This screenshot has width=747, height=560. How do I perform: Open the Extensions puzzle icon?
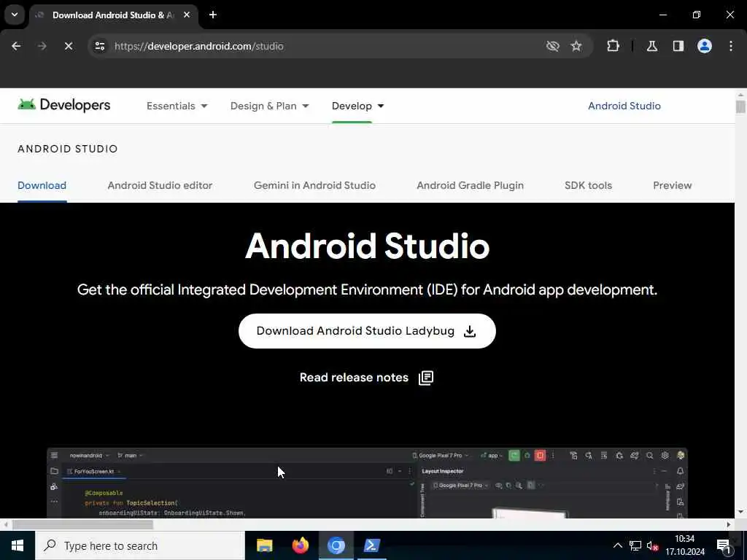point(613,46)
